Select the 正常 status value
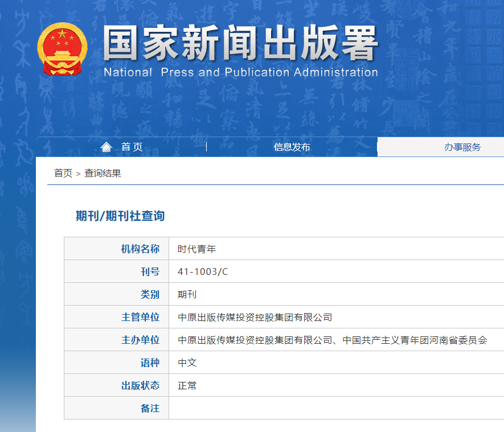Viewport: 504px width, 432px height. [x=187, y=386]
